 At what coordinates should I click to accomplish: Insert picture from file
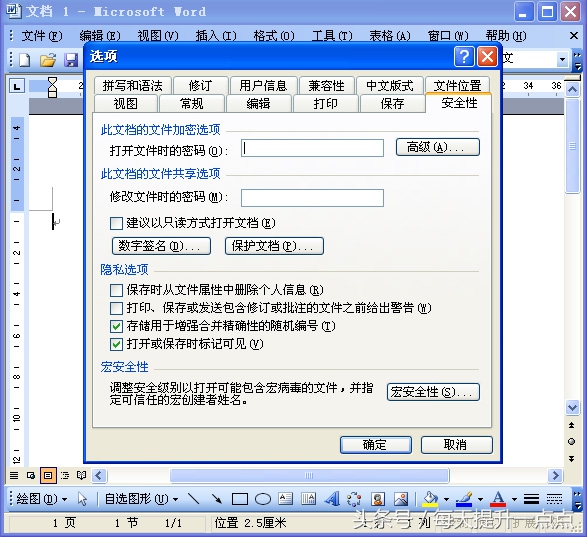[x=401, y=499]
